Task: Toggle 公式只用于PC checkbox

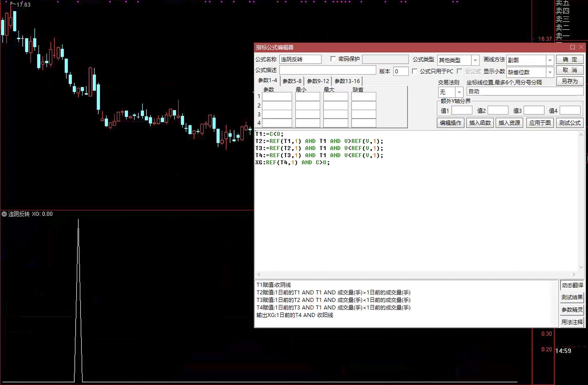Action: pos(415,71)
